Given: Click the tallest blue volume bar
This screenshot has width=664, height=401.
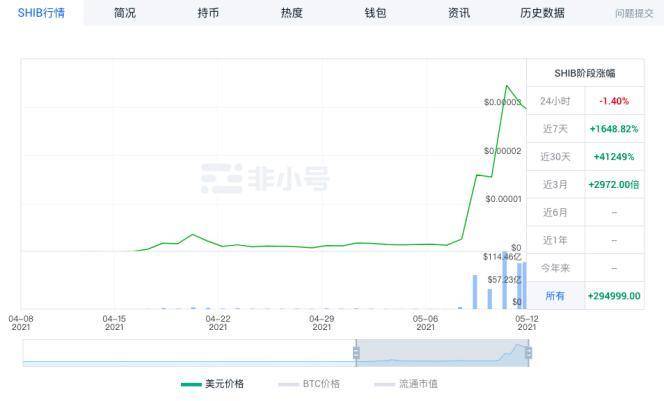Looking at the screenshot, I should coord(504,280).
